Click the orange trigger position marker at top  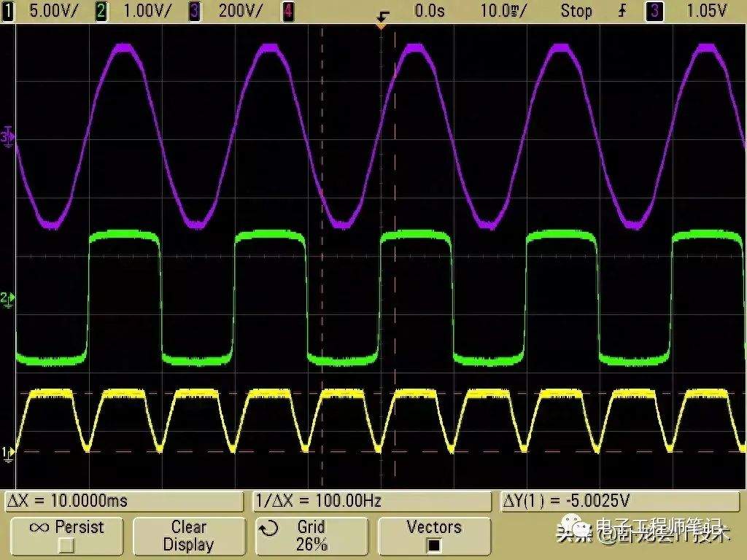(x=380, y=25)
